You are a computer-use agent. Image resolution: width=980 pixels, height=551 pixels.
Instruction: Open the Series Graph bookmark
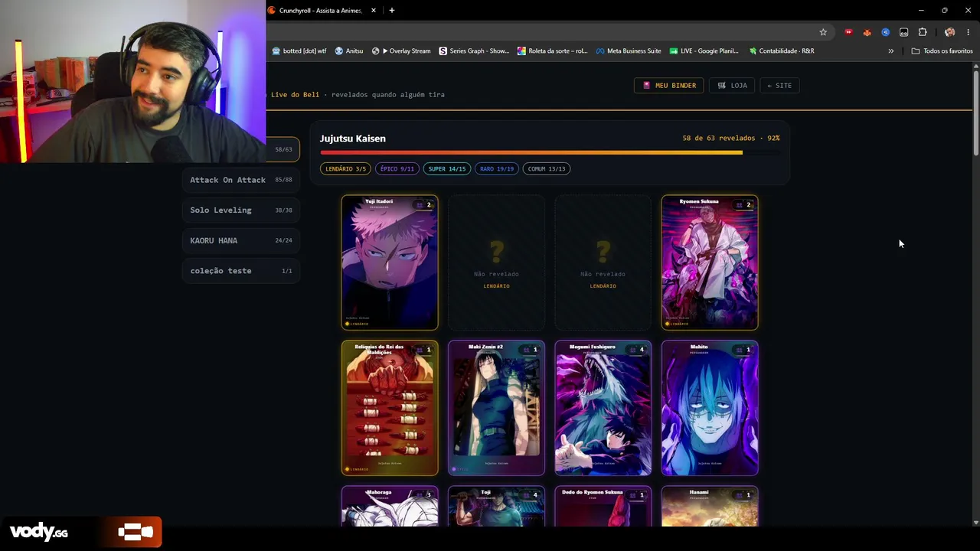point(474,51)
